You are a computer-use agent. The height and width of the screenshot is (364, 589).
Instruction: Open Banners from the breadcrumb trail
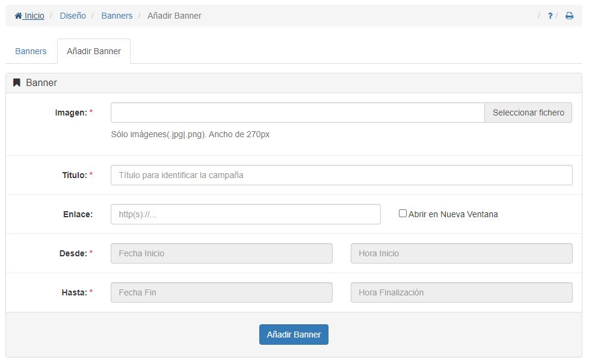117,16
